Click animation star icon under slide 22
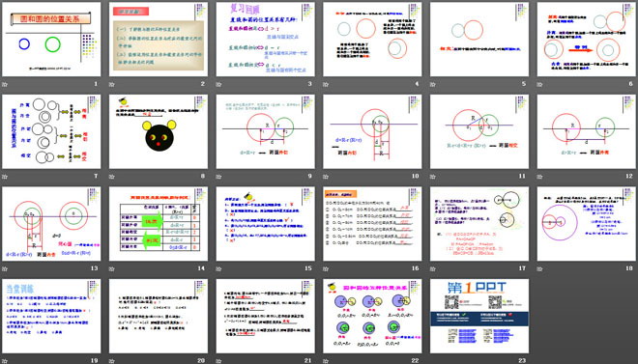The width and height of the screenshot is (638, 364). (326, 361)
